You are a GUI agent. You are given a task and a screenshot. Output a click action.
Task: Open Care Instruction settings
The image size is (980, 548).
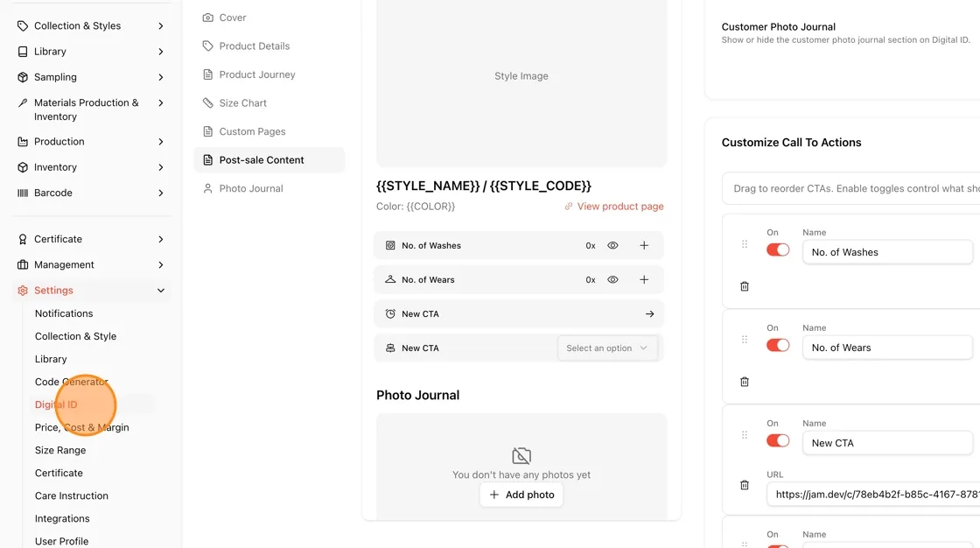[71, 495]
